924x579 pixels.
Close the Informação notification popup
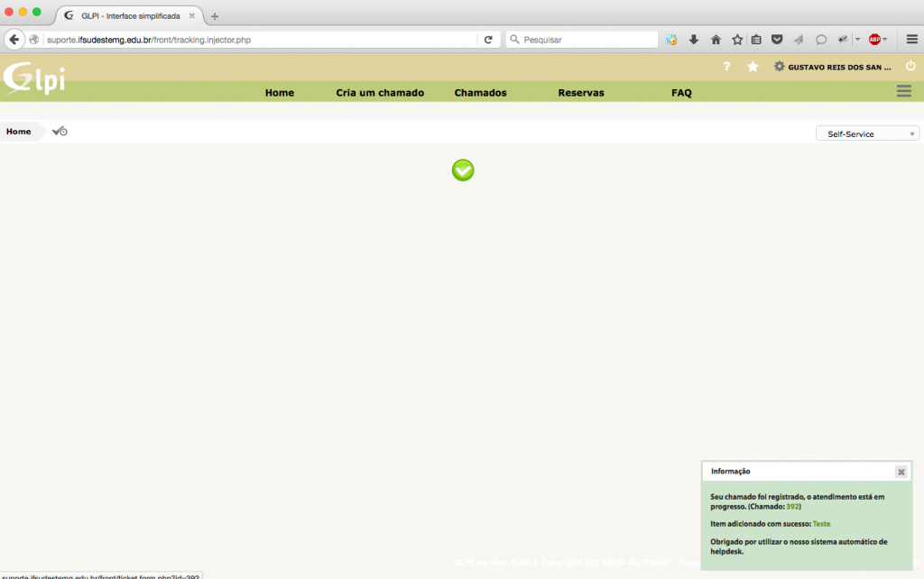[x=901, y=472]
